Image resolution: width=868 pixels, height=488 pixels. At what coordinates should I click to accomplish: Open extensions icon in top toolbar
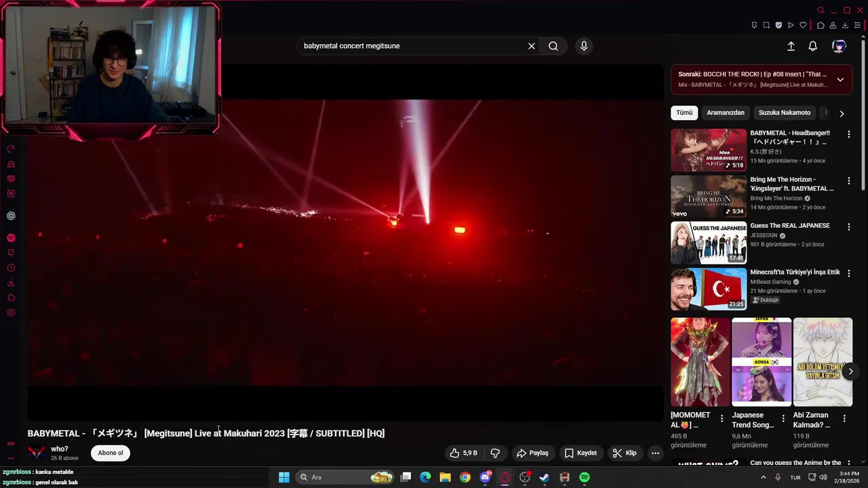821,25
